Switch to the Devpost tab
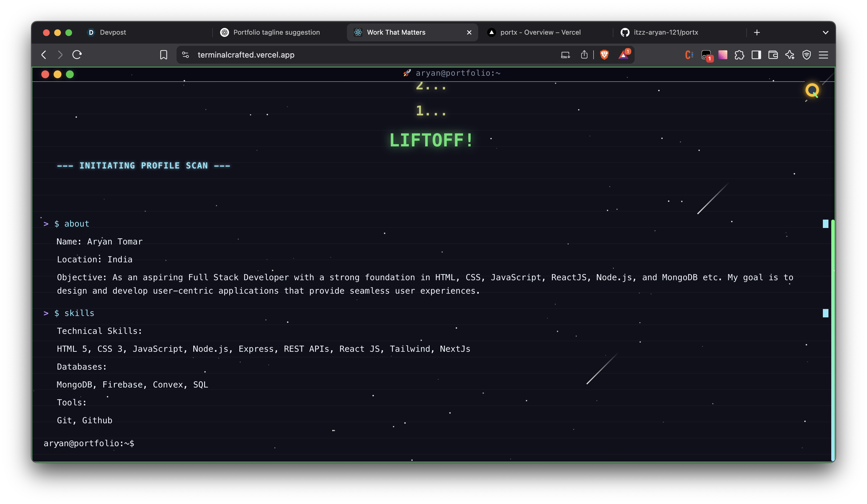Image resolution: width=867 pixels, height=504 pixels. tap(113, 32)
